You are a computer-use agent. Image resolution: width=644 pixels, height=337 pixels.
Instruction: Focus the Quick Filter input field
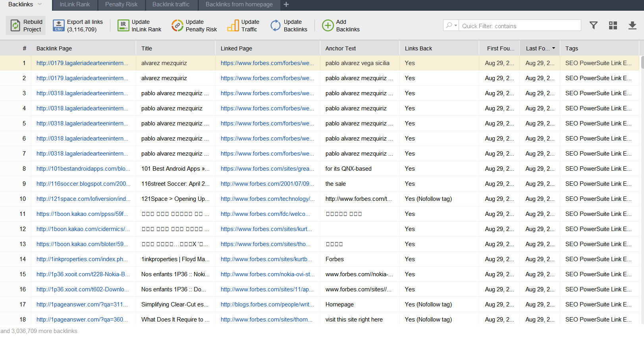tap(519, 26)
